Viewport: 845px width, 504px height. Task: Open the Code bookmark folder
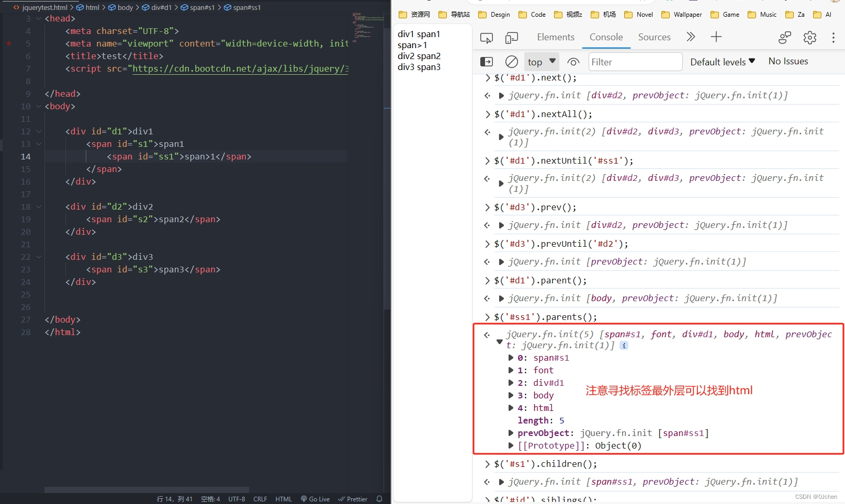[532, 15]
